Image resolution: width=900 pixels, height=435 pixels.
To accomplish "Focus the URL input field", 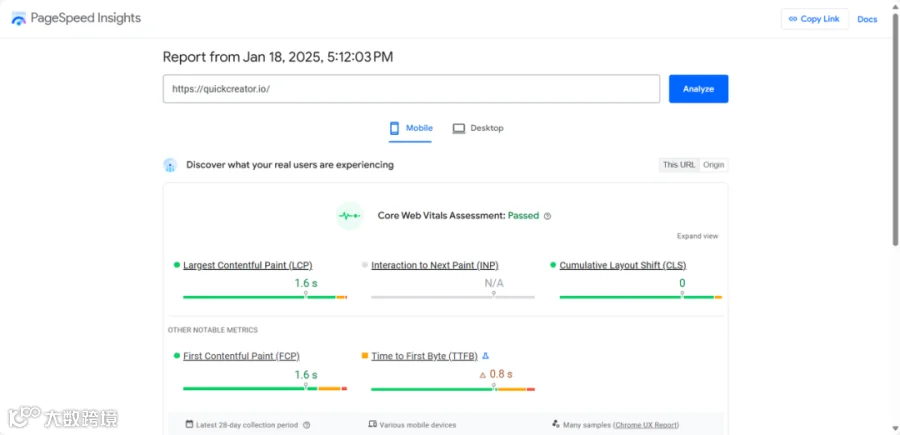I will (x=411, y=89).
